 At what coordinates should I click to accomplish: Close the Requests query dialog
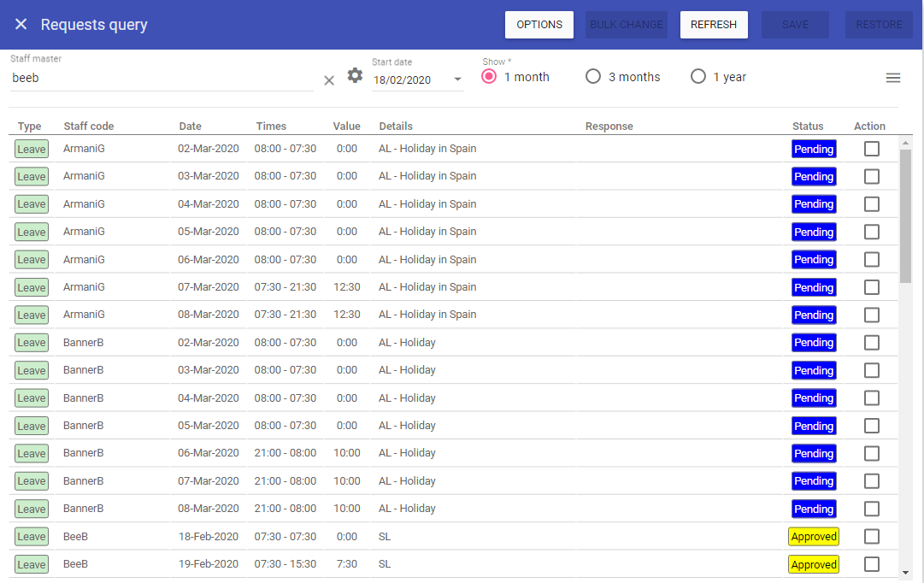(x=21, y=25)
